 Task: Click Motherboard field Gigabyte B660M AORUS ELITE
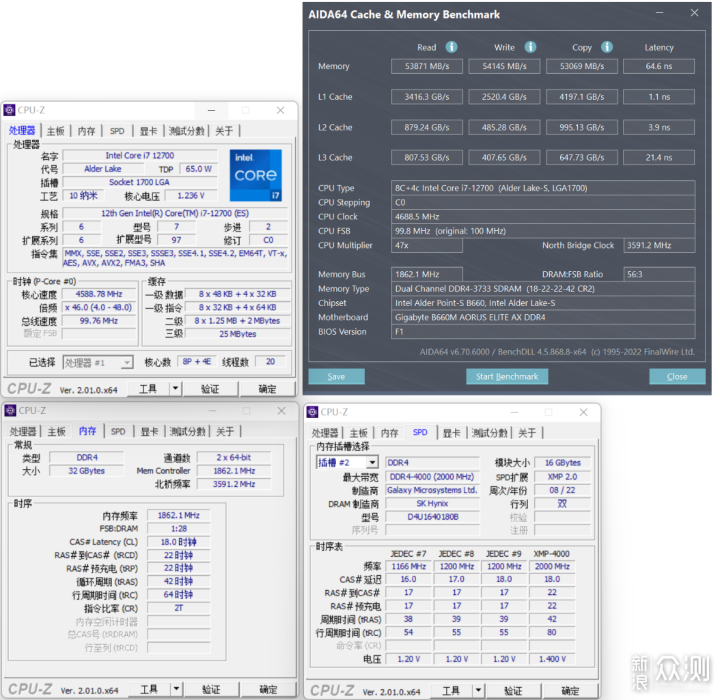pos(543,317)
